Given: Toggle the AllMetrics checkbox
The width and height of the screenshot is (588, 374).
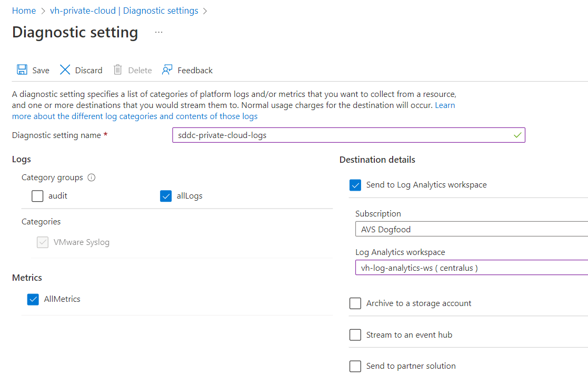Looking at the screenshot, I should pos(33,299).
